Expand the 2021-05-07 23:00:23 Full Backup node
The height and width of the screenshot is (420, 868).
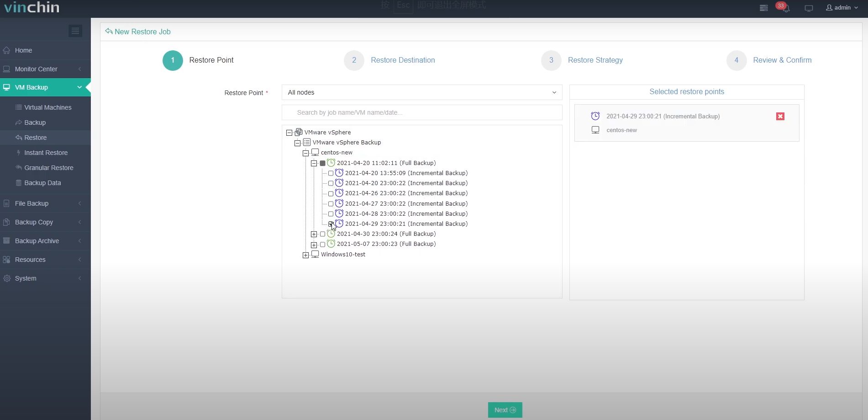coord(314,245)
